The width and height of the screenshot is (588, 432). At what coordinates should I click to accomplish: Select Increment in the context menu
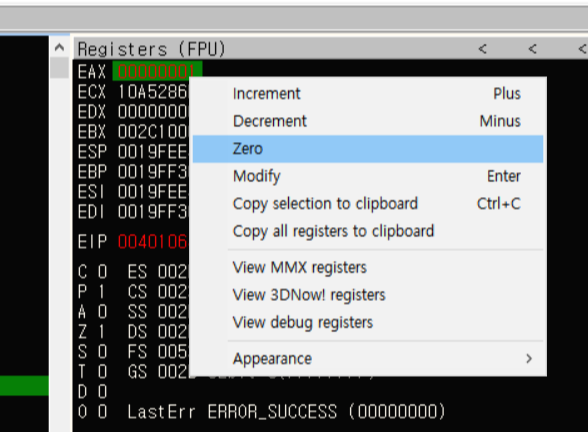tap(368, 94)
